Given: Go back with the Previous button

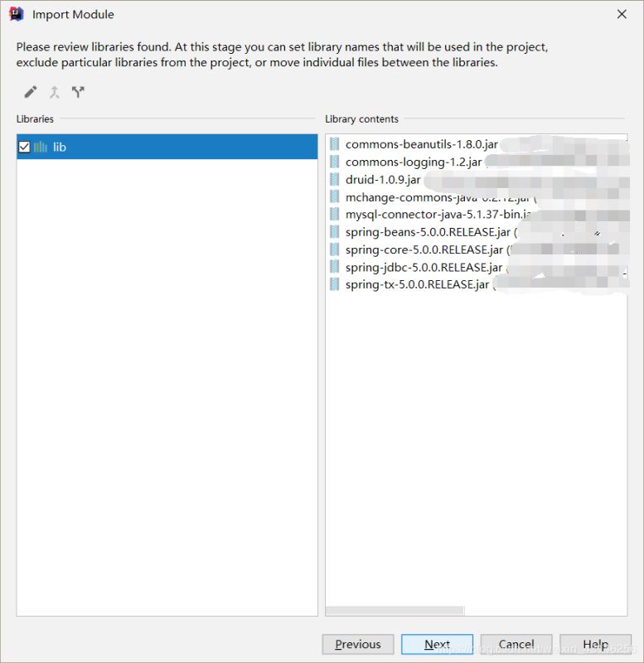Looking at the screenshot, I should [x=358, y=644].
